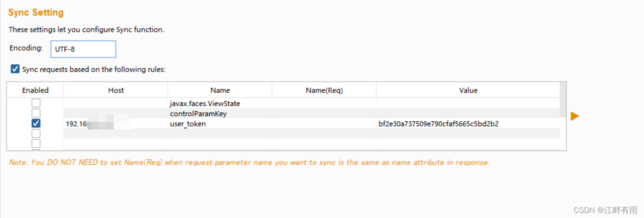
Task: Click the Name column header
Action: click(x=220, y=90)
